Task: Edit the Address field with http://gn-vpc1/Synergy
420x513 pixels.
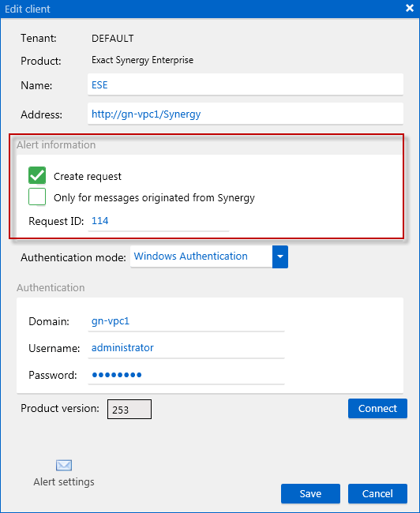Action: (246, 114)
